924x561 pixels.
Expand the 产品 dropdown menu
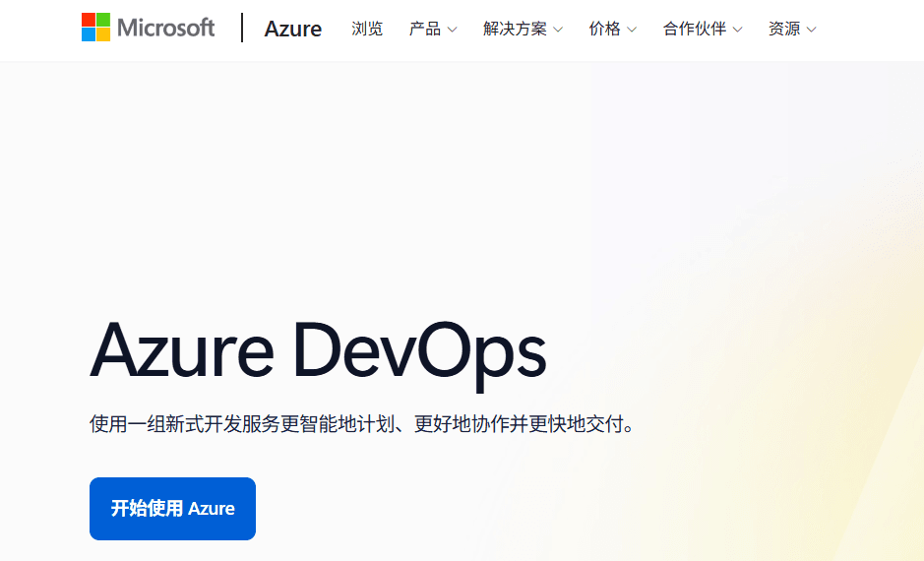[433, 29]
